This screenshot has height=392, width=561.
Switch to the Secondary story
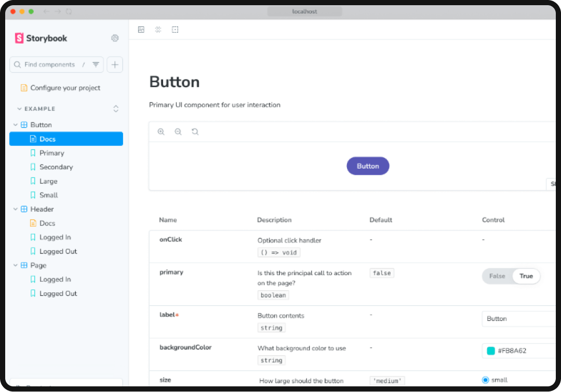pos(56,167)
